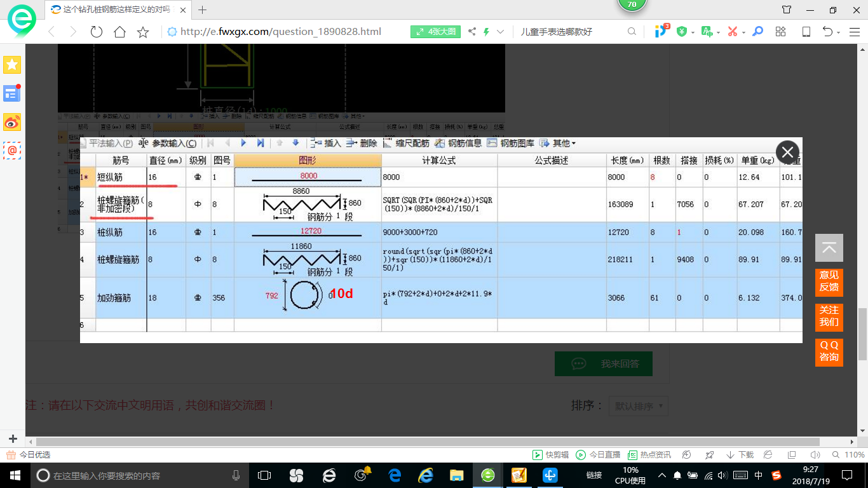Image resolution: width=868 pixels, height=488 pixels.
Task: Click the taskbar search box
Action: point(140,475)
